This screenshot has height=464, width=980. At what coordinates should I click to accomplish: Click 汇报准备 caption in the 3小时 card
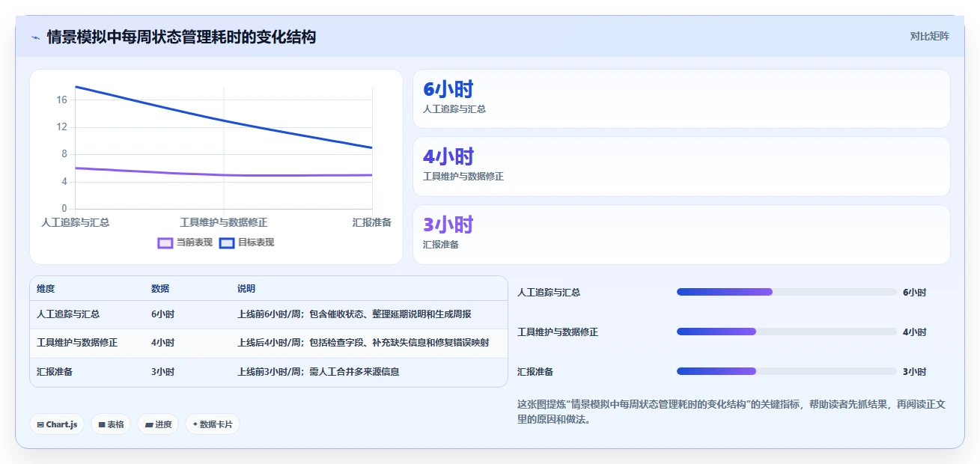tap(441, 245)
